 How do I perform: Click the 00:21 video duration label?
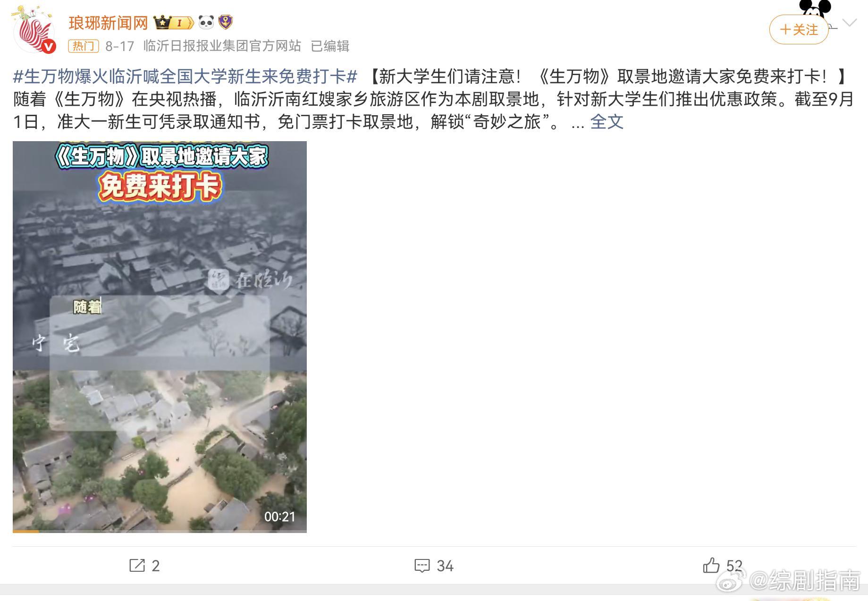(279, 517)
